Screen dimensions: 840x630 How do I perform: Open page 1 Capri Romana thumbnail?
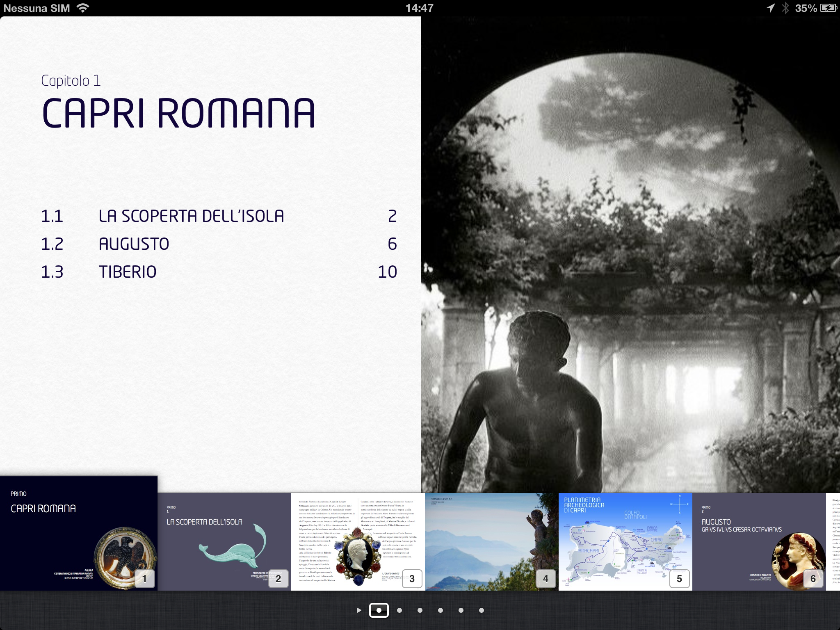(x=78, y=533)
